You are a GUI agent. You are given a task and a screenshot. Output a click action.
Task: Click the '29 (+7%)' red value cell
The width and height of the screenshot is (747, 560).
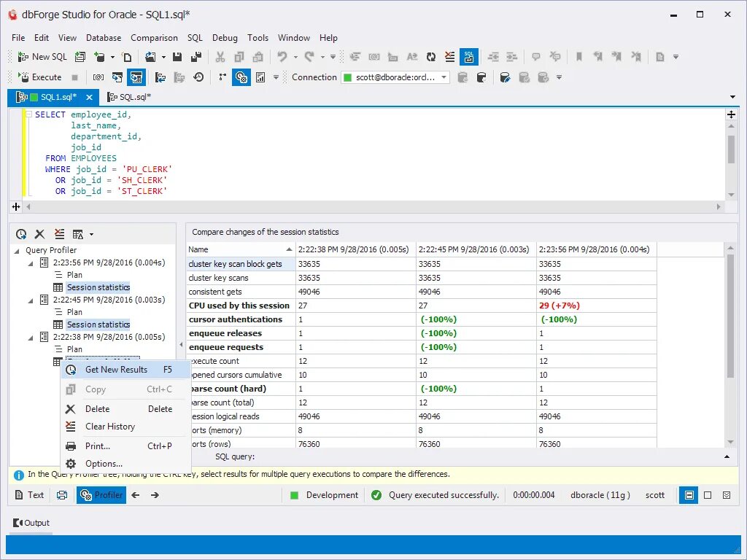(x=596, y=306)
